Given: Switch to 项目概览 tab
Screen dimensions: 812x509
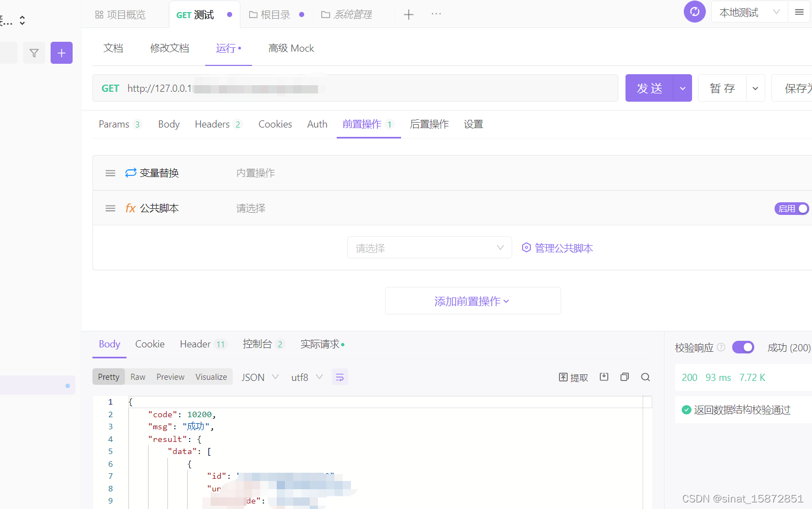Looking at the screenshot, I should point(120,15).
